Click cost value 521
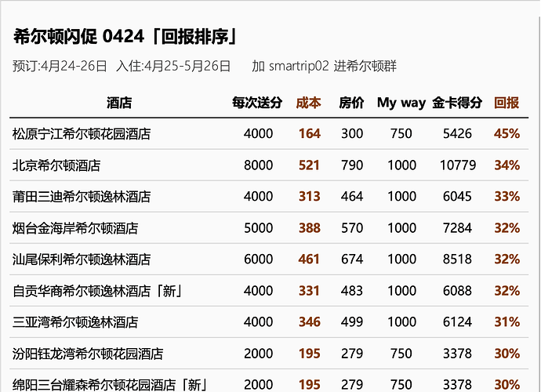The image size is (541, 392). tap(309, 165)
